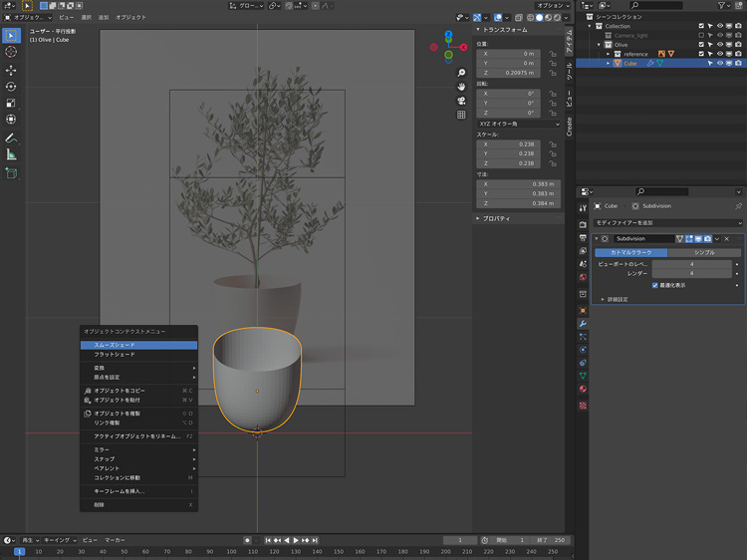Select the Annotate pencil tool
This screenshot has width=747, height=560.
coord(11,137)
